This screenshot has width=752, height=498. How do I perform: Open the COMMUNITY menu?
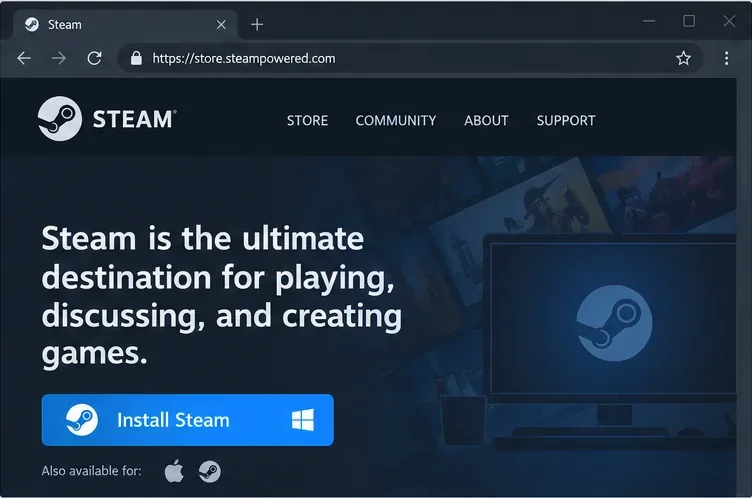[x=396, y=120]
